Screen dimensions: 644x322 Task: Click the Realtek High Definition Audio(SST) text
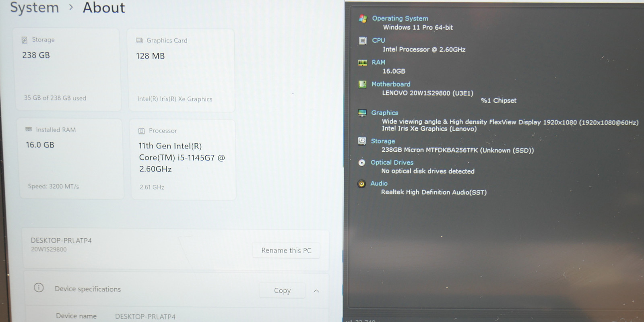point(434,192)
